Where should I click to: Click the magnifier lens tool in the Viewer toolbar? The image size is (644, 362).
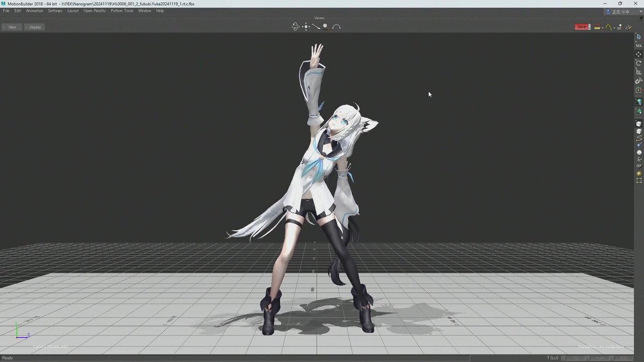[326, 26]
